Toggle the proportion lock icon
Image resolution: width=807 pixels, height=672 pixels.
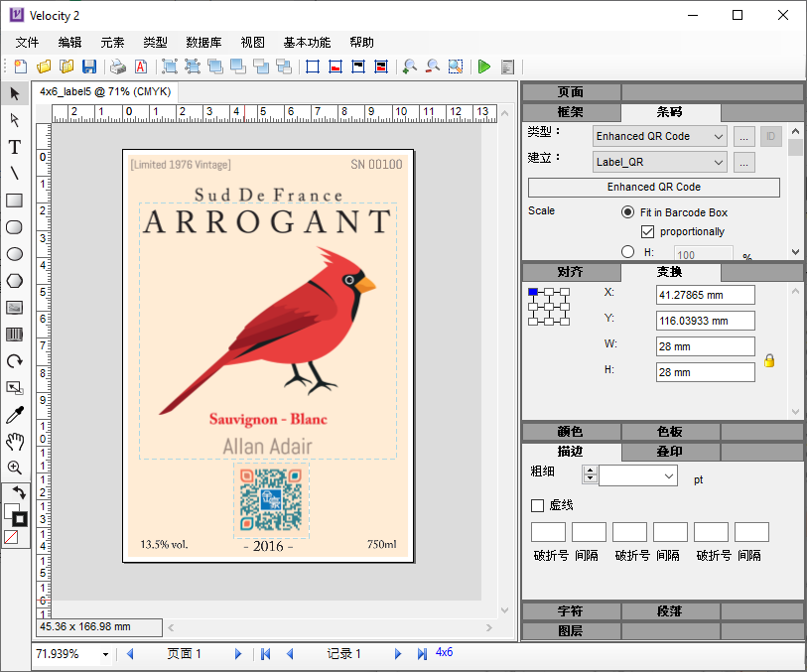coord(768,360)
